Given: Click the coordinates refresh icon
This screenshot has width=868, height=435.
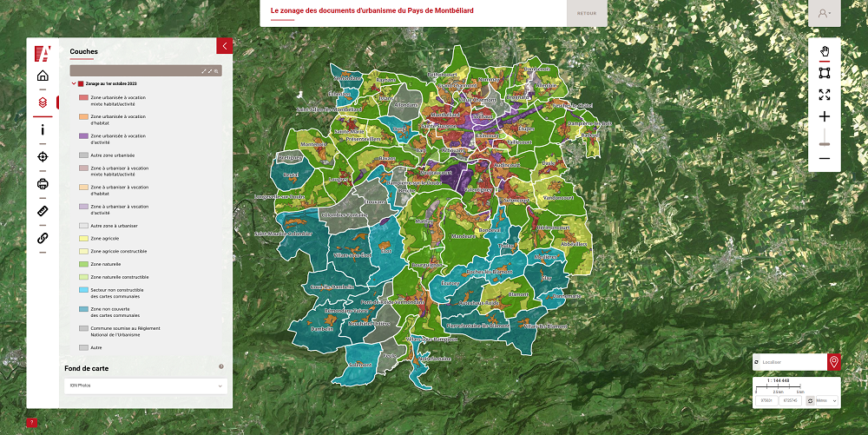Looking at the screenshot, I should [810, 400].
